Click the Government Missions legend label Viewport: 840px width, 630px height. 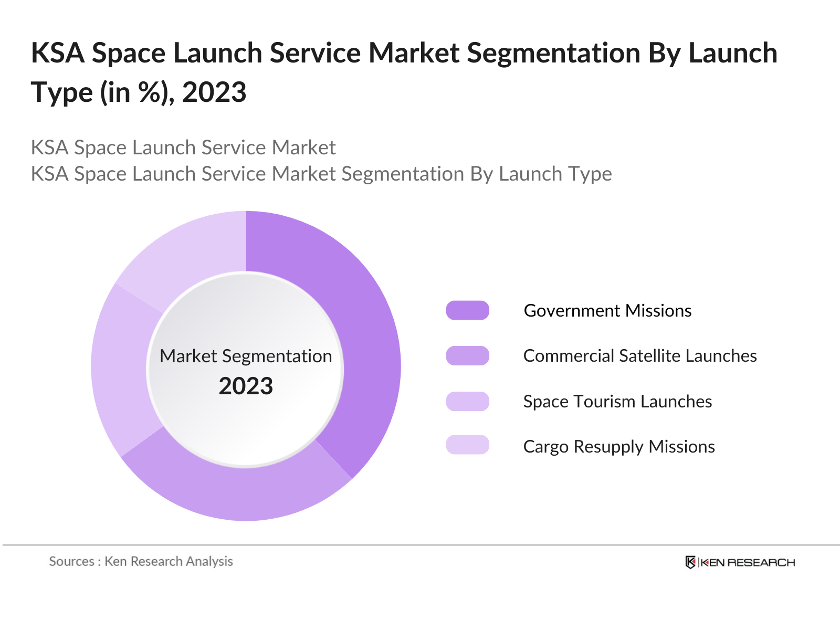(608, 310)
